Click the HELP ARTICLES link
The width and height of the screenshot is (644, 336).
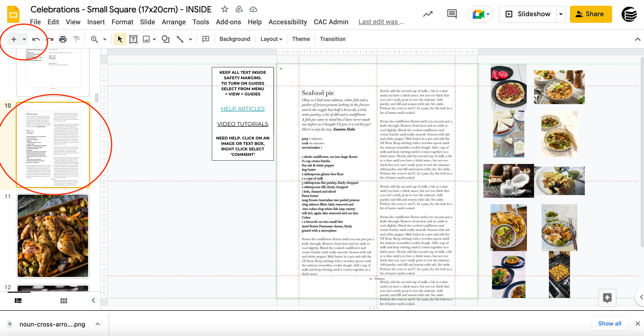[x=242, y=109]
